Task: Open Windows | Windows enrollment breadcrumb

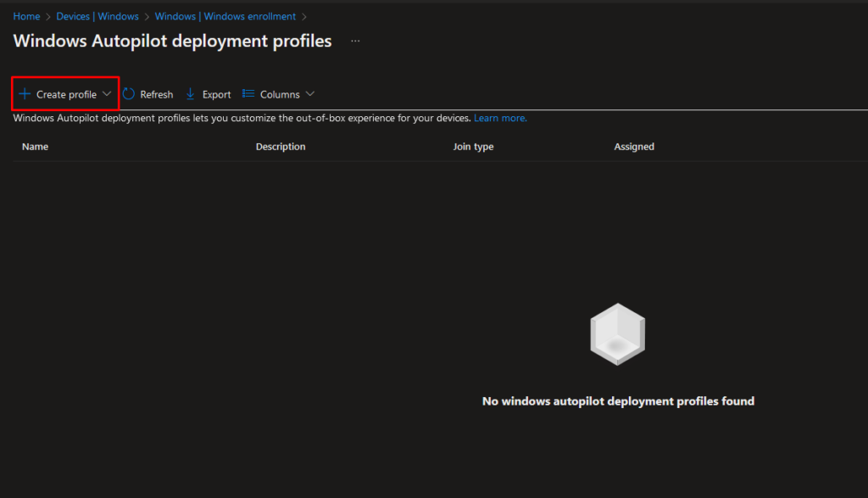Action: tap(225, 17)
